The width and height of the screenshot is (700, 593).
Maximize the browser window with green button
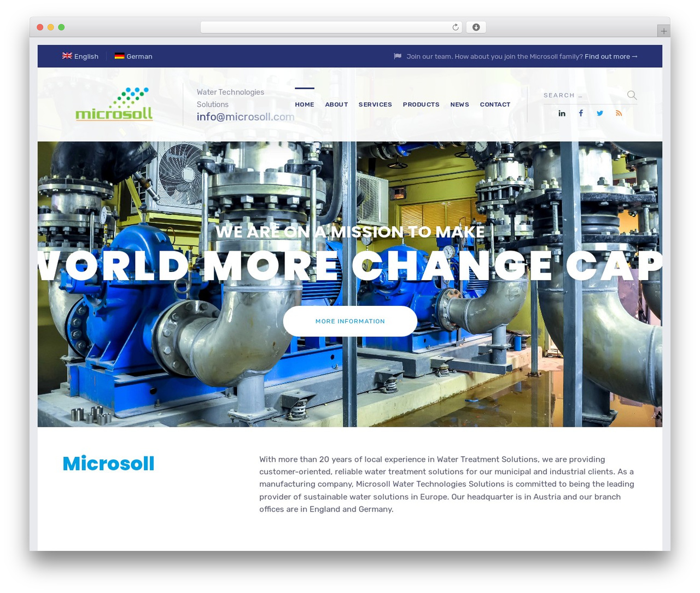point(61,27)
